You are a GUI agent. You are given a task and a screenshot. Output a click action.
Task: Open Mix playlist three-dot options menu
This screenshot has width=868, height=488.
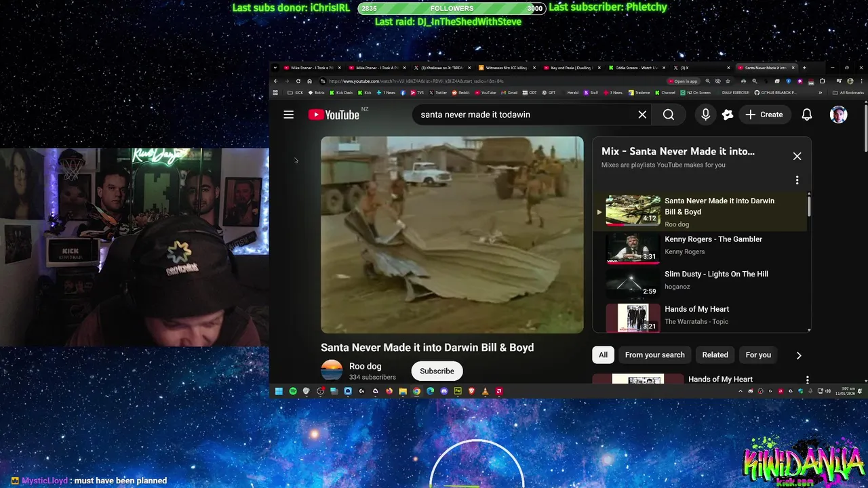(x=797, y=180)
